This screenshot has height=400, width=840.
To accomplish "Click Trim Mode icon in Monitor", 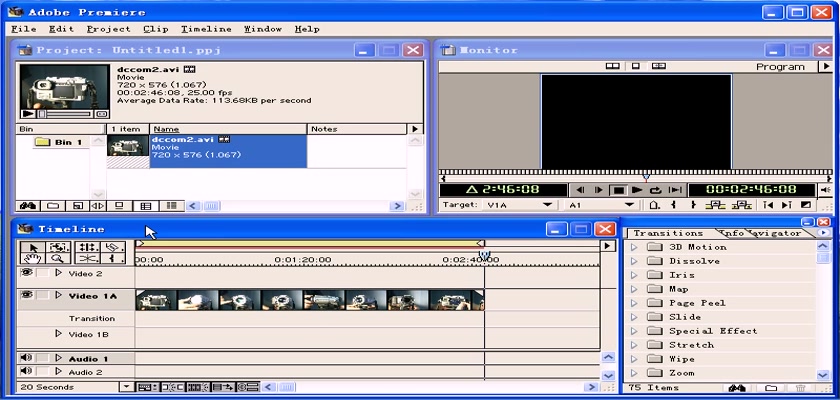I will 658,66.
